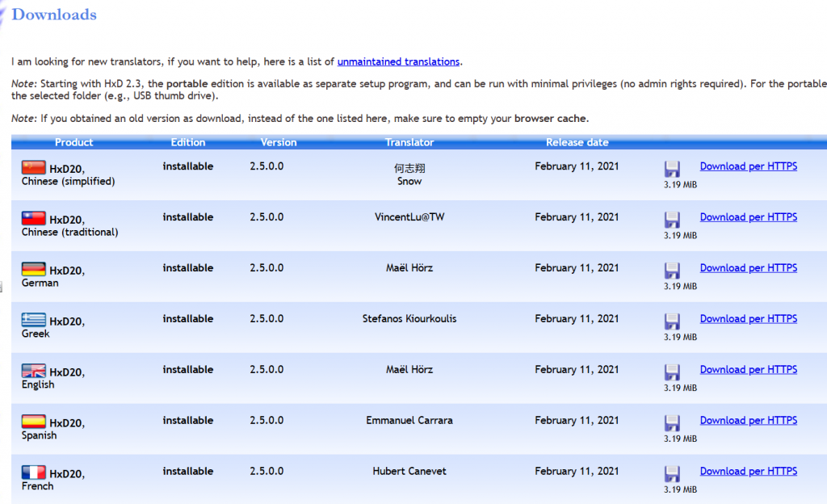
Task: Click the French flag icon
Action: (34, 472)
